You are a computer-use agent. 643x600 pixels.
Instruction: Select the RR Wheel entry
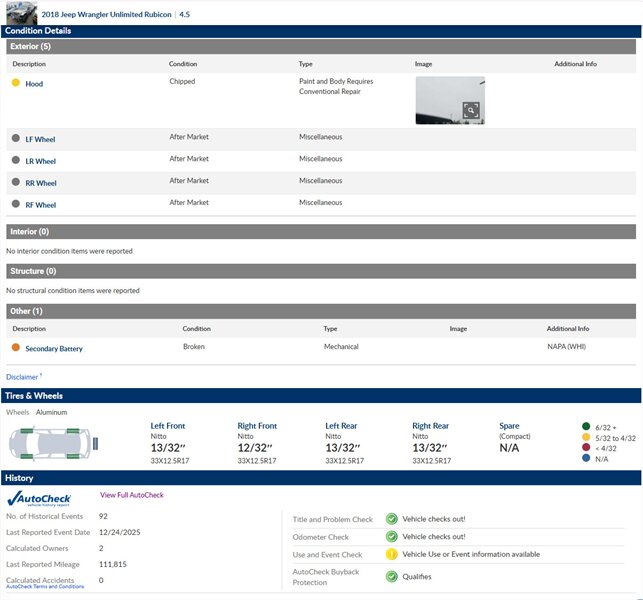tap(40, 183)
